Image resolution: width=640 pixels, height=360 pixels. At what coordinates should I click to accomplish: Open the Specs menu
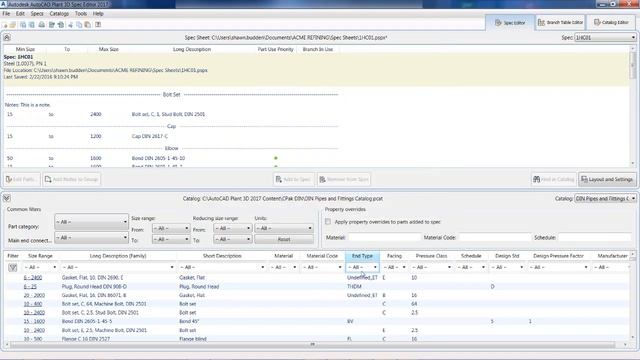pos(37,13)
